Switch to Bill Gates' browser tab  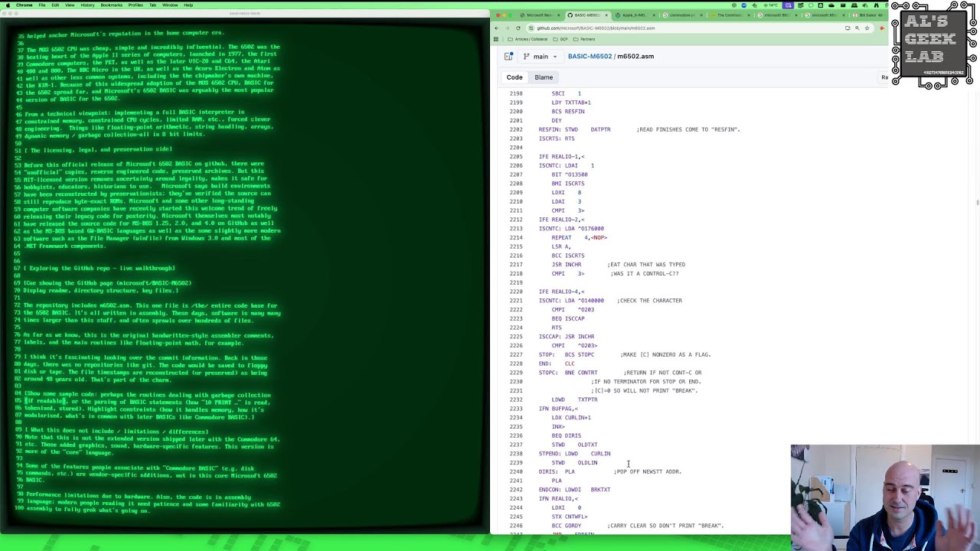[869, 15]
